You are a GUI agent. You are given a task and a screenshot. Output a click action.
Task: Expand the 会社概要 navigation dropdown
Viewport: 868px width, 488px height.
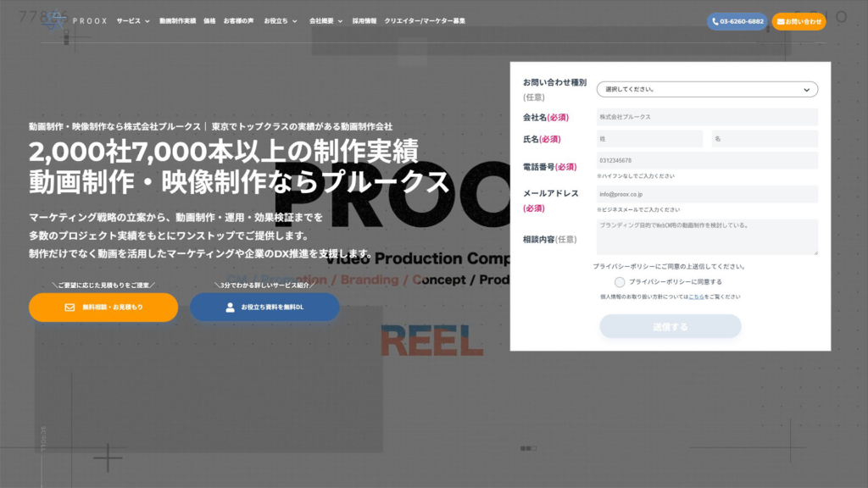(x=325, y=20)
